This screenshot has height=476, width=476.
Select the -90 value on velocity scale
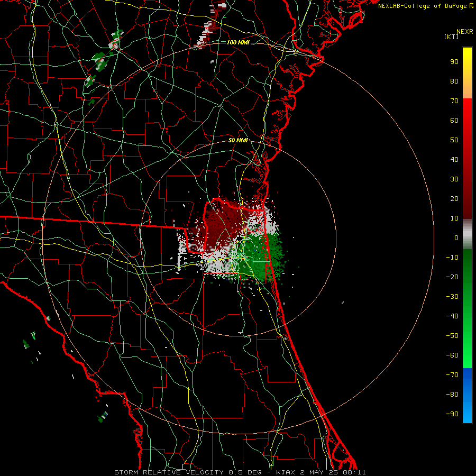[452, 414]
